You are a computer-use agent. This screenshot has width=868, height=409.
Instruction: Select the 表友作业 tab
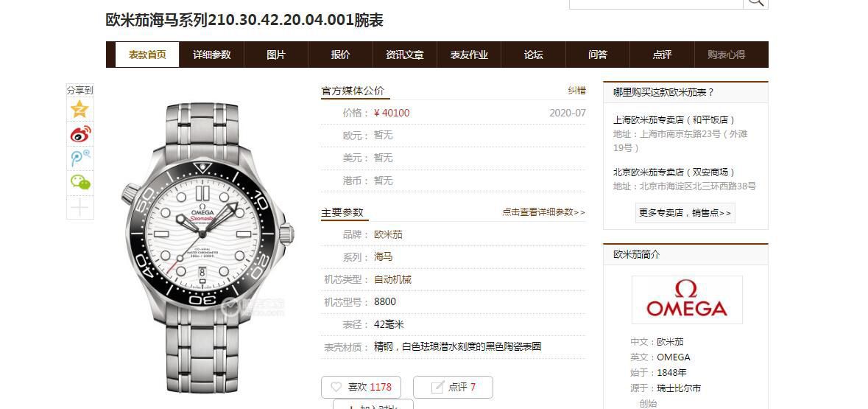pos(469,55)
